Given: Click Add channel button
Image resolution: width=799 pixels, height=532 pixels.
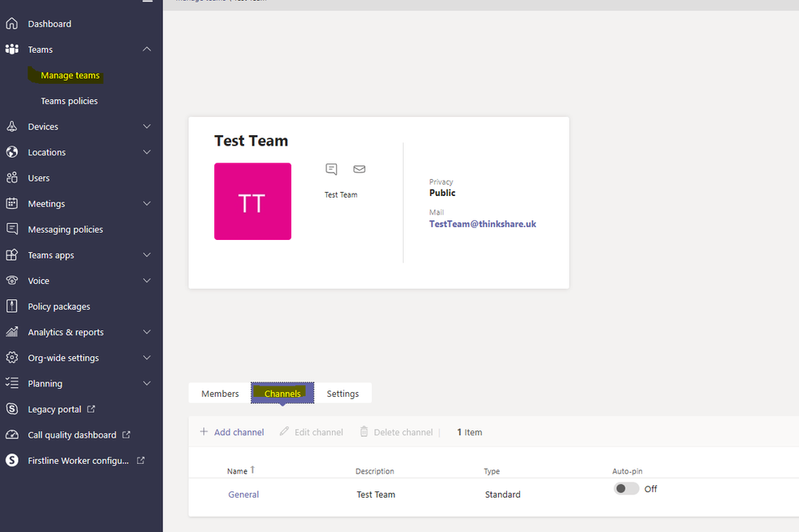Looking at the screenshot, I should (x=232, y=432).
